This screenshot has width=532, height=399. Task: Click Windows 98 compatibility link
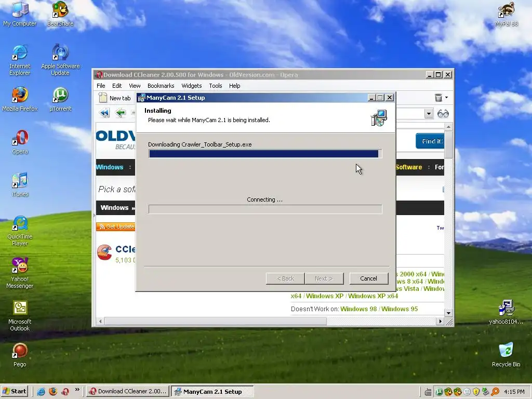click(358, 309)
